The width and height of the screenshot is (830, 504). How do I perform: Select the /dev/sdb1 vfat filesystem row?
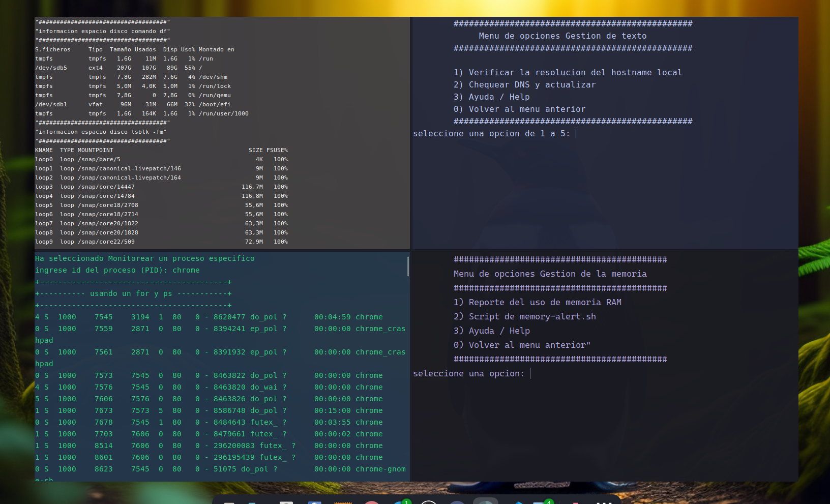tap(133, 105)
